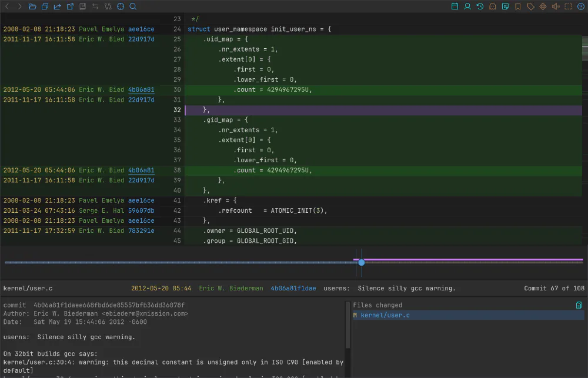Viewport: 588px width, 378px height.
Task: Open help with the question mark icon
Action: tap(581, 6)
